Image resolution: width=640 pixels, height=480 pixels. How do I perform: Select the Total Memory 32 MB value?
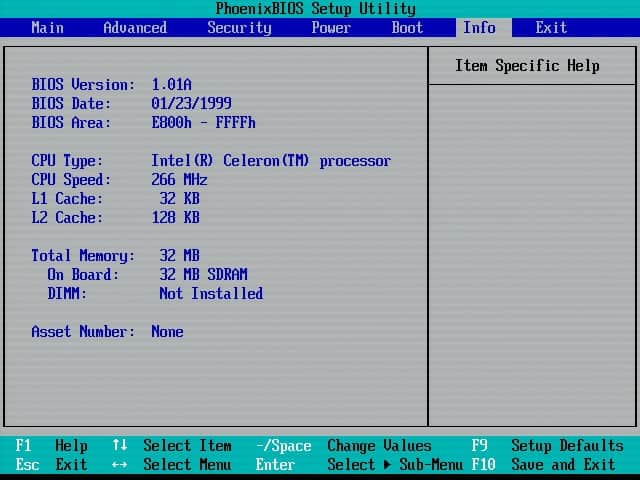tap(180, 256)
